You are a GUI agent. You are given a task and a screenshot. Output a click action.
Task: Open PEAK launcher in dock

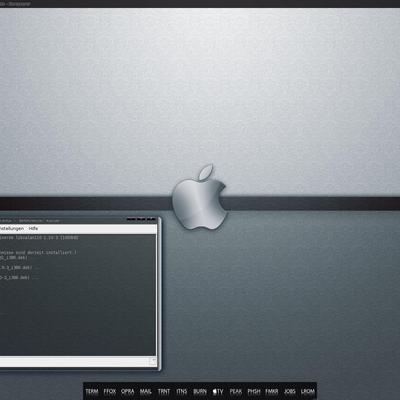pos(236,392)
